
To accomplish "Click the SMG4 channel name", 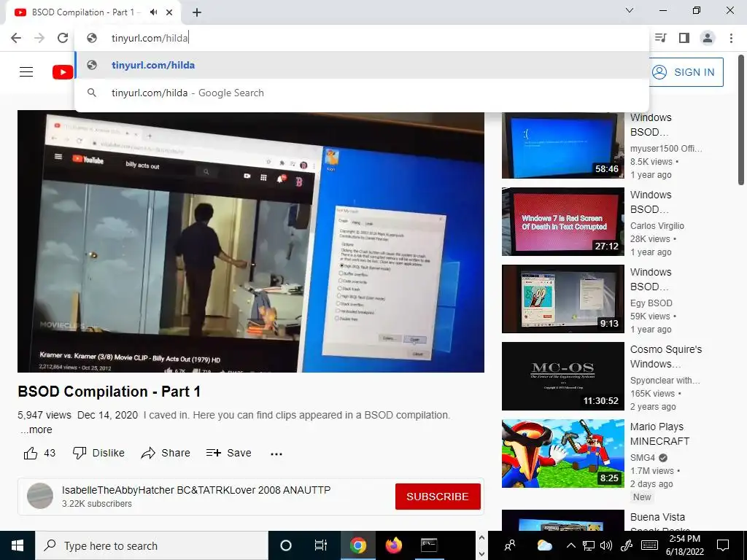I will click(x=643, y=458).
